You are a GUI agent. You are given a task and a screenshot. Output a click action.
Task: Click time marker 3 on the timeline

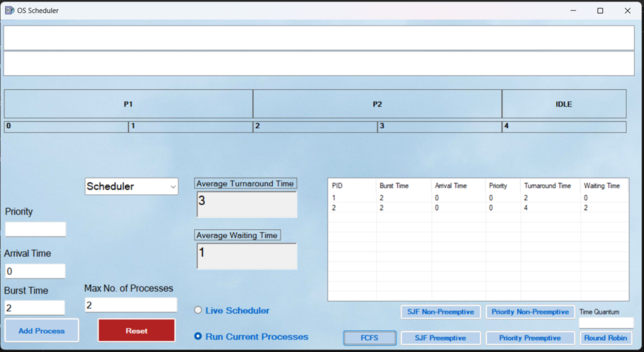(x=439, y=127)
